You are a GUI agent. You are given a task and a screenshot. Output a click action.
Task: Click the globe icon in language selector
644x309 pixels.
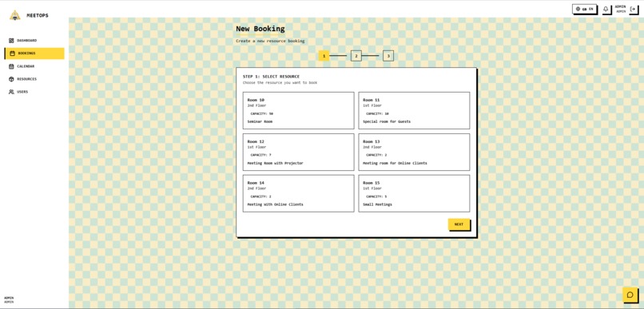(x=578, y=9)
